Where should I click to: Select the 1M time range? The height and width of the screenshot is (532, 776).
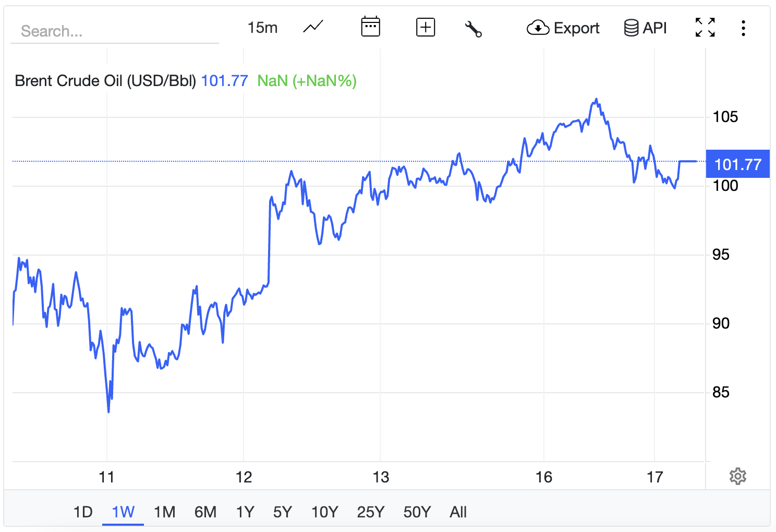pos(164,512)
